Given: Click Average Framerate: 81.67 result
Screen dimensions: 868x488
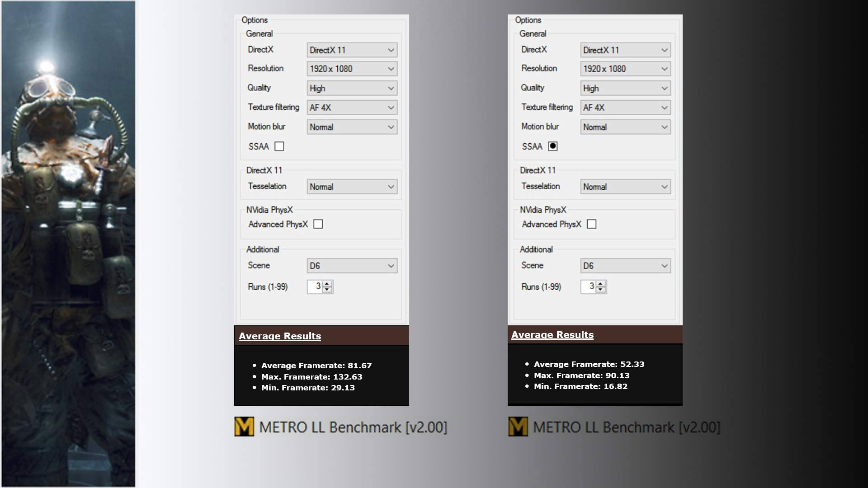Looking at the screenshot, I should 316,366.
